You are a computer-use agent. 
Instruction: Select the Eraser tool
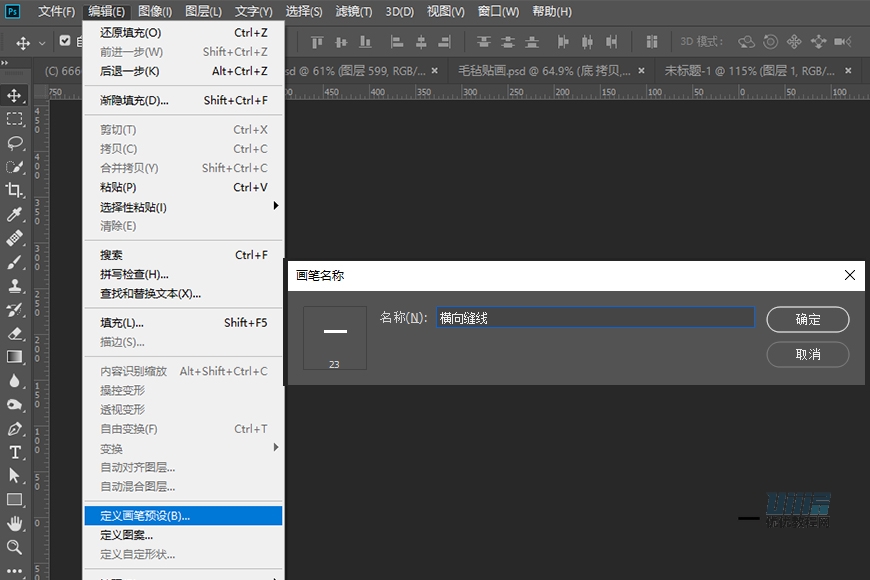[14, 334]
